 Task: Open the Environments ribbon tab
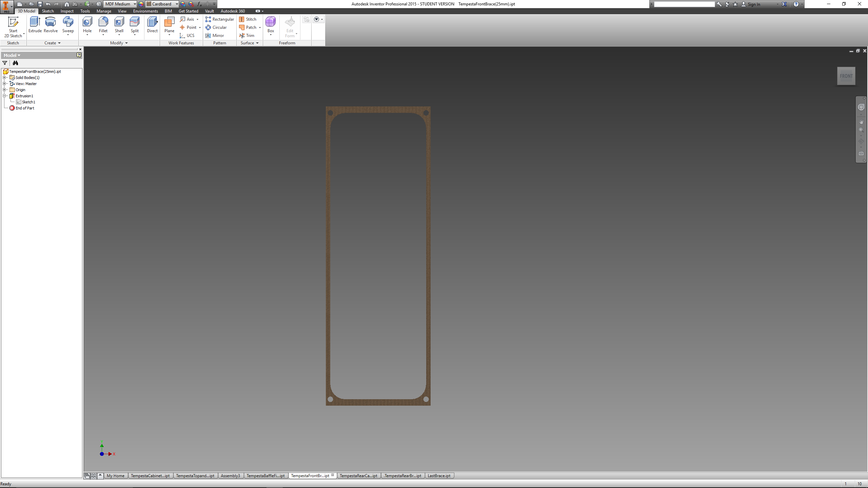point(145,11)
